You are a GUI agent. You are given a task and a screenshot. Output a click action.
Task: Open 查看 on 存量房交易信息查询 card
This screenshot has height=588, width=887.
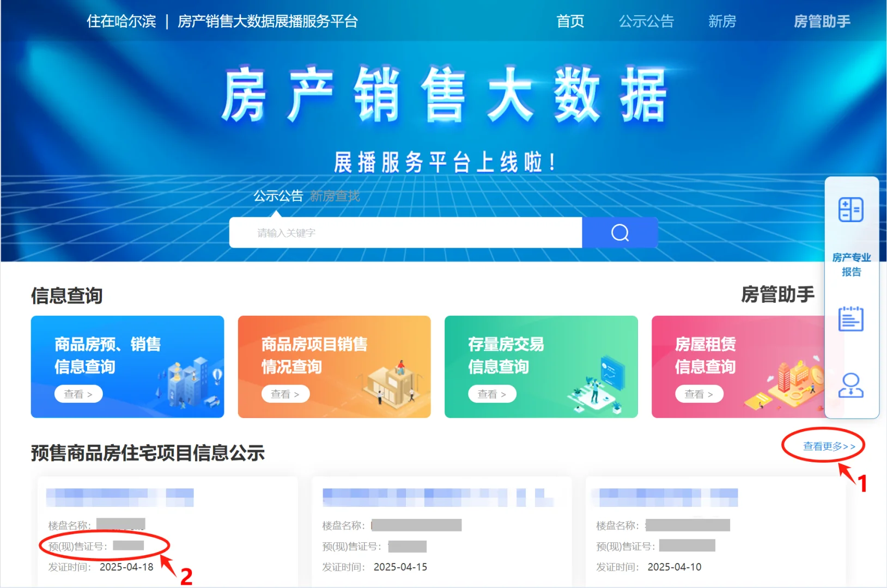coord(492,394)
